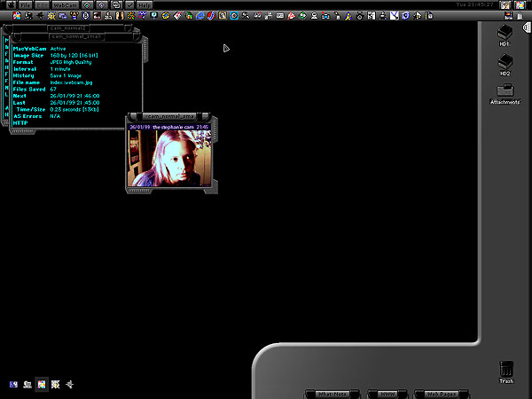The height and width of the screenshot is (399, 532).
Task: Open the Attachments folder
Action: [505, 92]
